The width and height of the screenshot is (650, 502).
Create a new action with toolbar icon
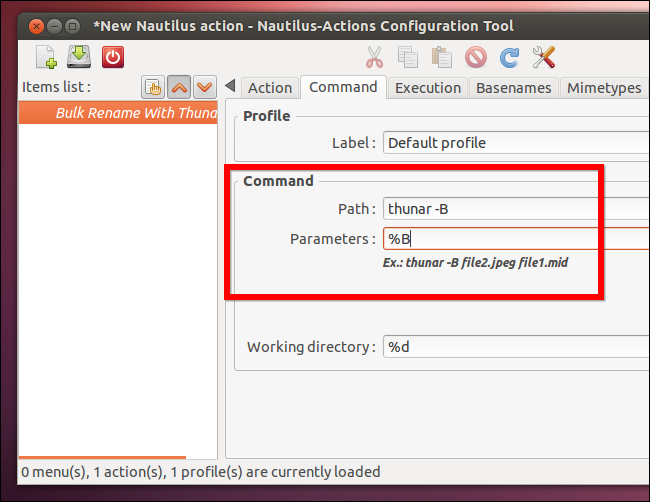click(46, 57)
